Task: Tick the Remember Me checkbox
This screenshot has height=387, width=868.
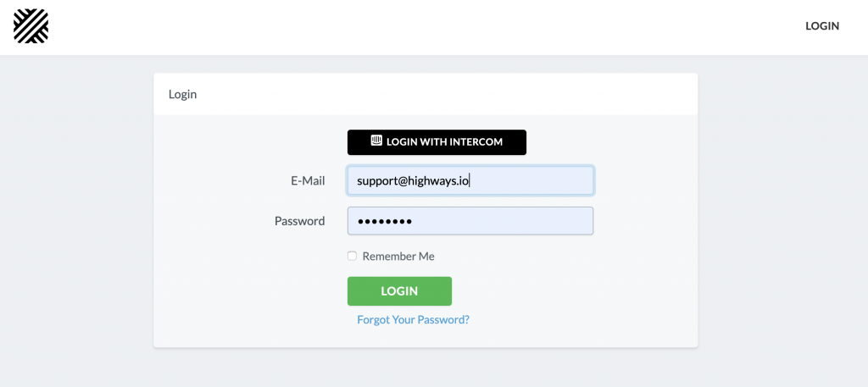Action: tap(352, 256)
